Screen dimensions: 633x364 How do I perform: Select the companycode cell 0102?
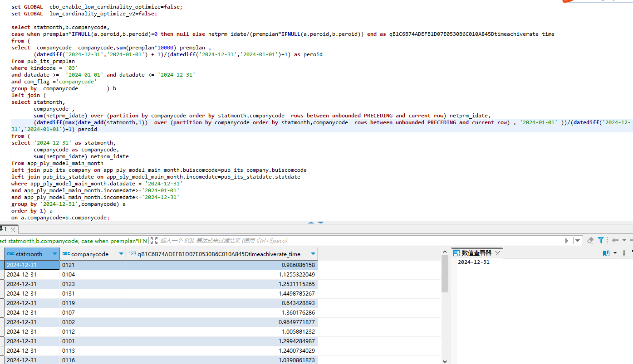click(x=93, y=322)
